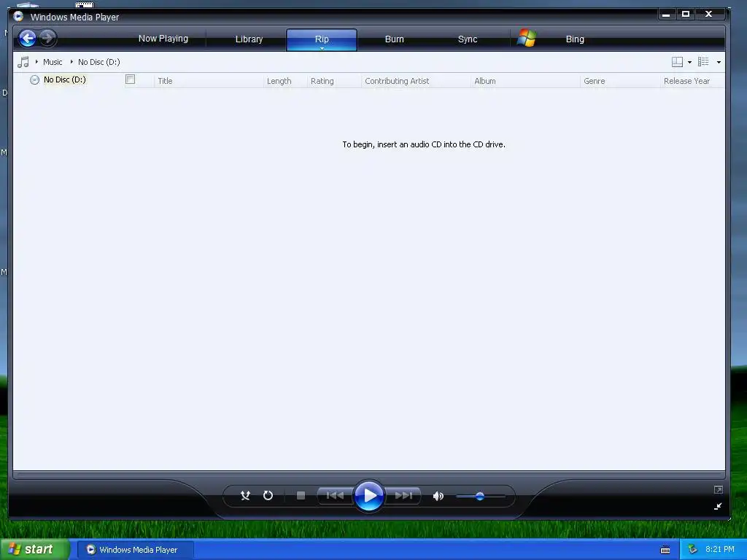
Task: Click the disc icon beside No Disc (D:)
Action: tap(34, 79)
